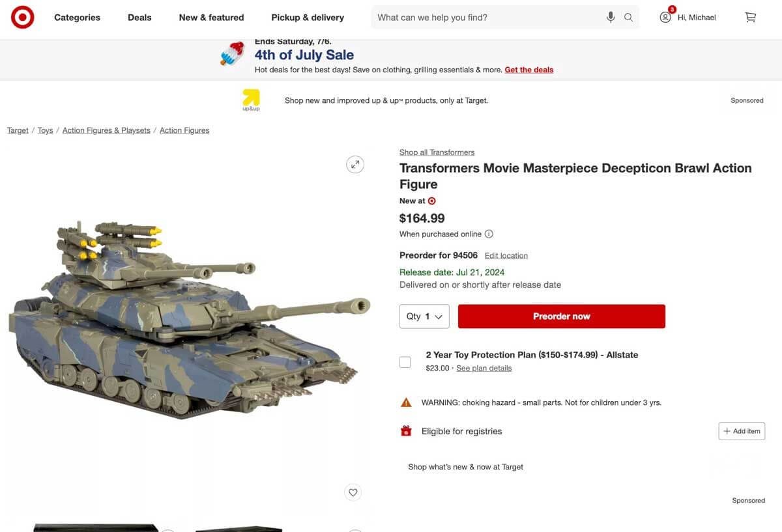Click the search magnifier icon
The image size is (782, 532).
click(x=628, y=17)
